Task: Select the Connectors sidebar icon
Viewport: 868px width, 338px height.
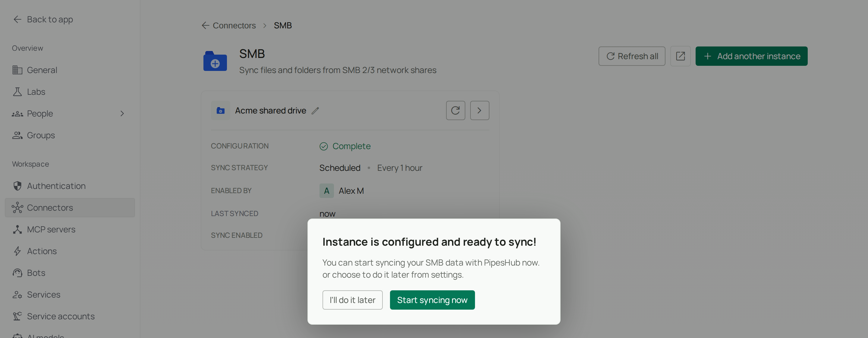Action: click(17, 208)
